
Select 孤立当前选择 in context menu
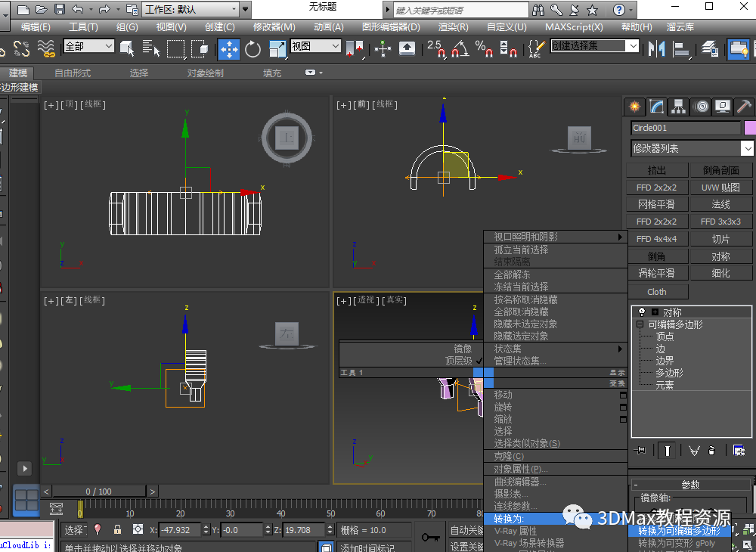pyautogui.click(x=555, y=250)
